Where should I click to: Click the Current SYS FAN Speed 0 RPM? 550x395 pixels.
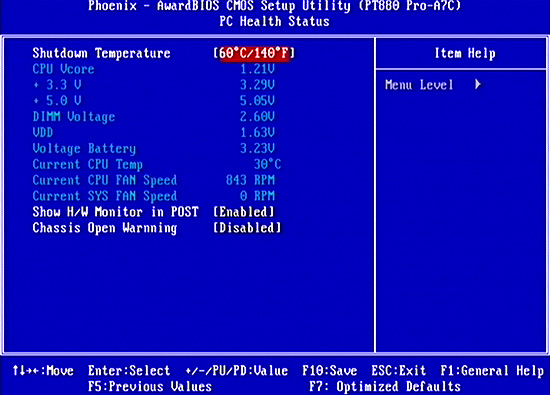(257, 196)
